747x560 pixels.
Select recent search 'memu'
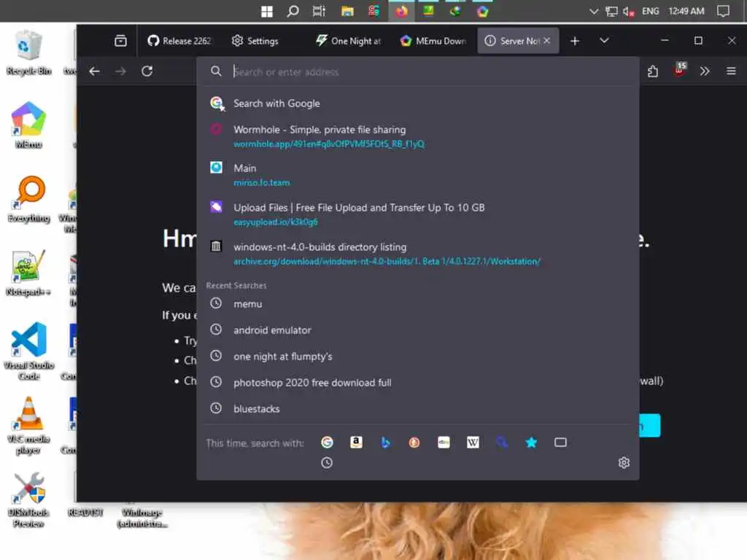coord(418,304)
